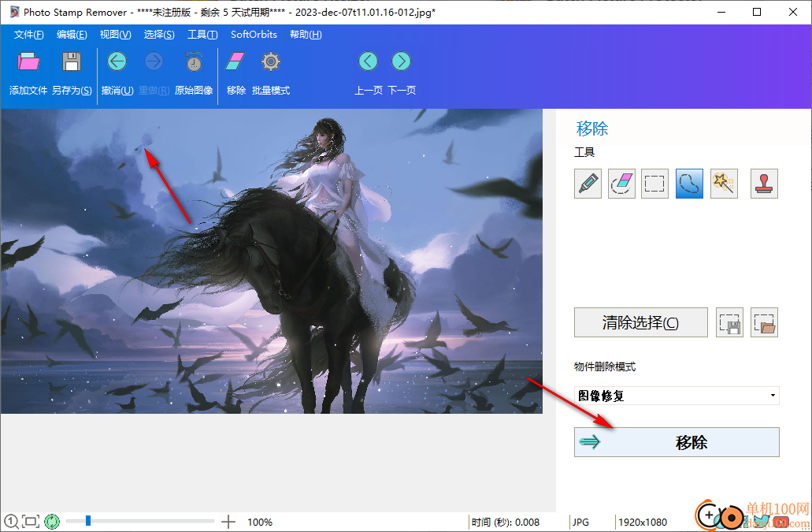Click the app icon in title bar

click(x=14, y=12)
